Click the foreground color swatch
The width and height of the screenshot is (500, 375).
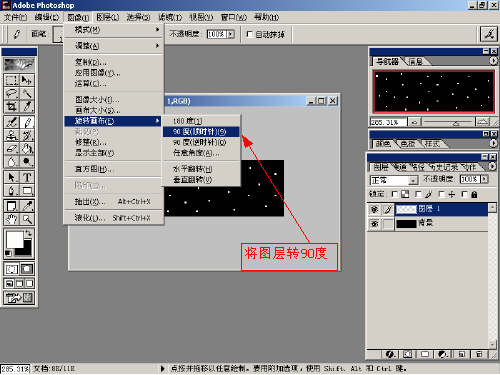click(x=14, y=239)
